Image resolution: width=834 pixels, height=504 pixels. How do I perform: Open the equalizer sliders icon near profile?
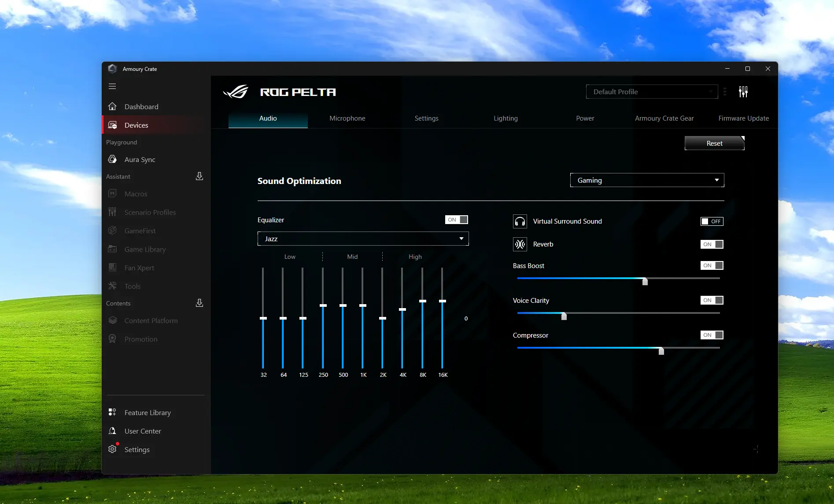[743, 92]
